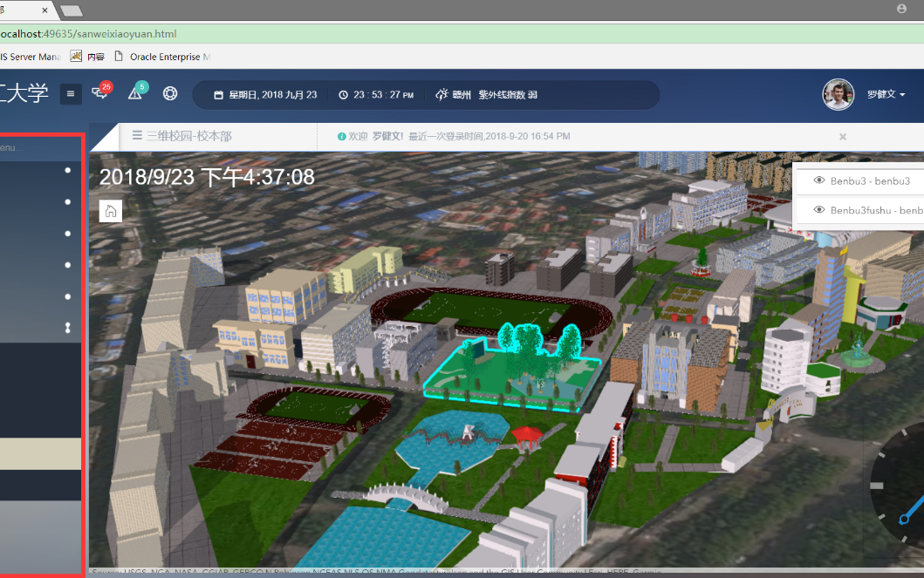Click the address bar URL

click(x=88, y=33)
